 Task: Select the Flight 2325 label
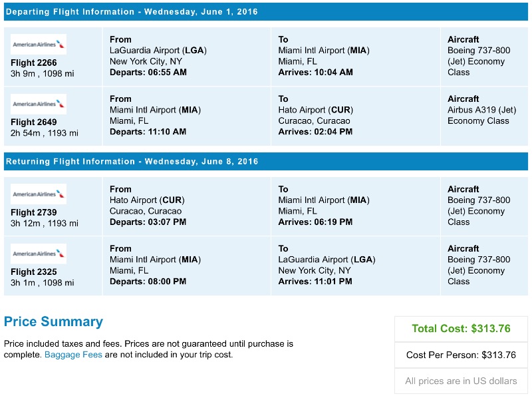[33, 272]
